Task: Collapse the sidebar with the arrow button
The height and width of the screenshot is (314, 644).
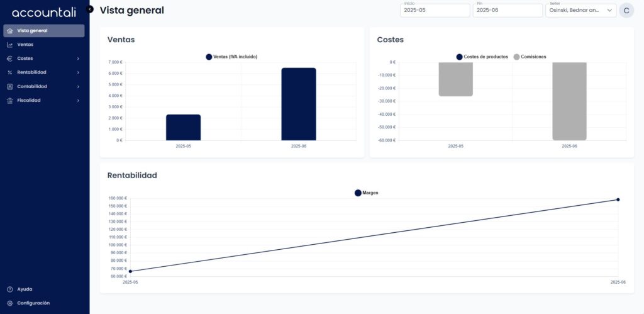Action: point(90,9)
